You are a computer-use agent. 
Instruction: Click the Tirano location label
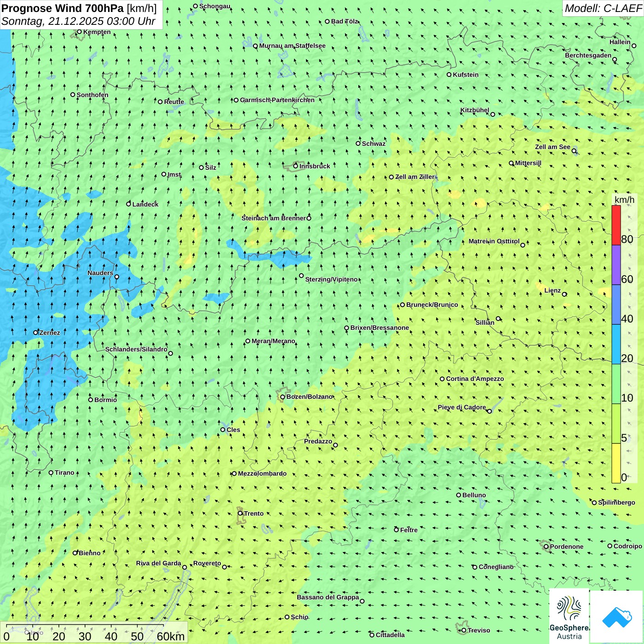[64, 472]
